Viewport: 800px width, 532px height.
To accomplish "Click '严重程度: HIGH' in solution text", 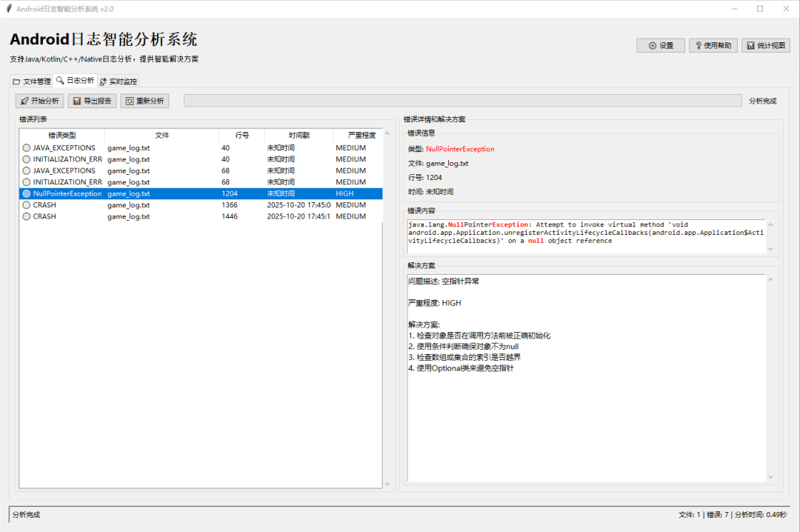I will pyautogui.click(x=435, y=303).
